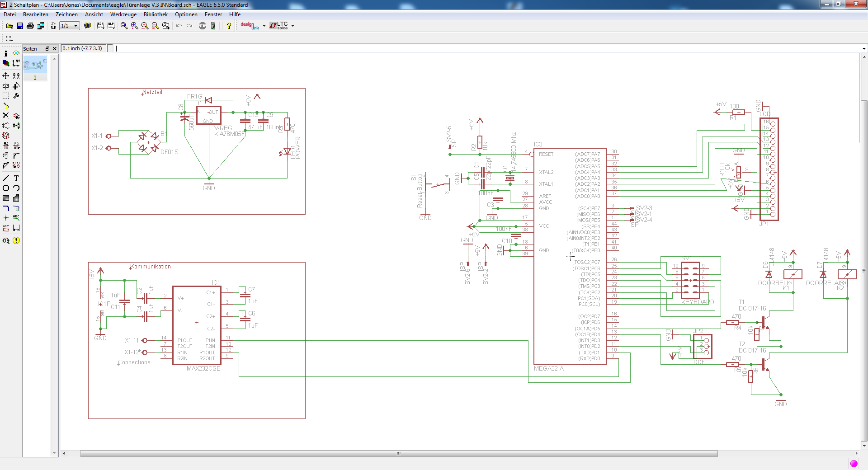Open a file with the folder icon
The image size is (868, 470).
pos(9,26)
